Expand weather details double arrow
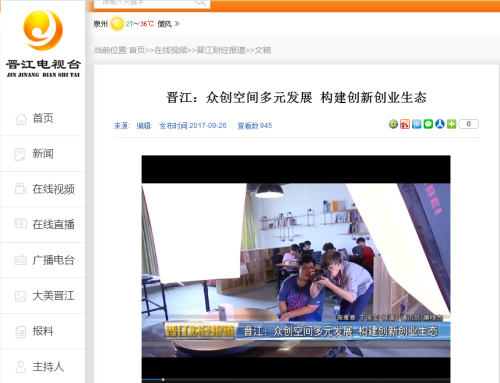 coord(177,24)
